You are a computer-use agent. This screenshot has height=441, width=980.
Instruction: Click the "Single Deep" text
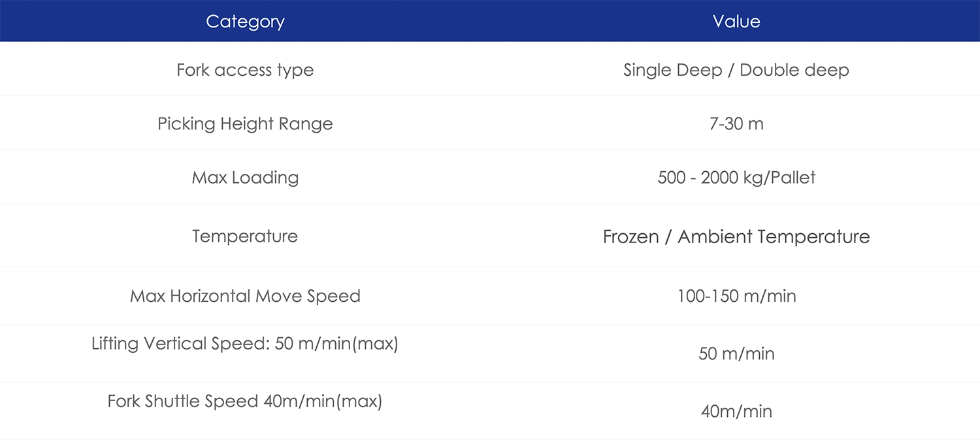click(672, 70)
